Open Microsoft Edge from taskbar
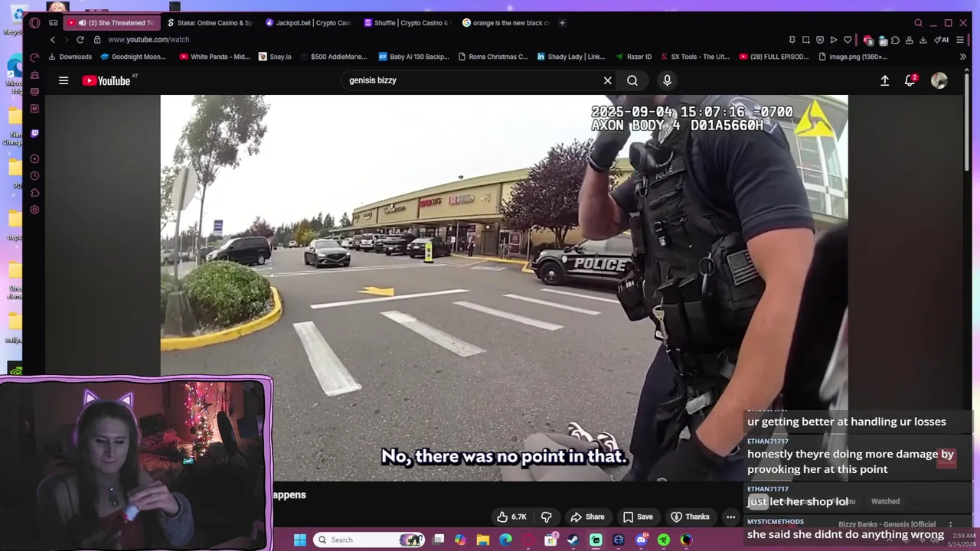The image size is (980, 551). (505, 540)
